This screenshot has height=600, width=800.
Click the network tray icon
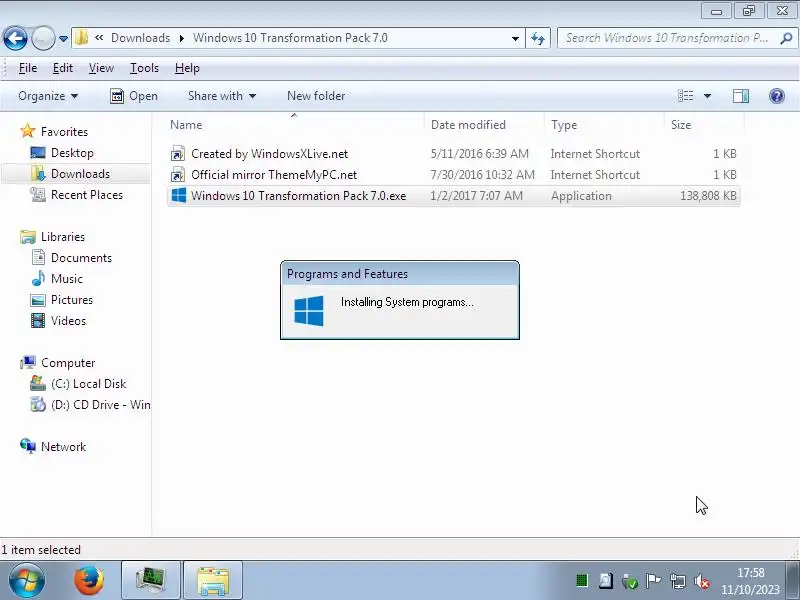point(678,581)
